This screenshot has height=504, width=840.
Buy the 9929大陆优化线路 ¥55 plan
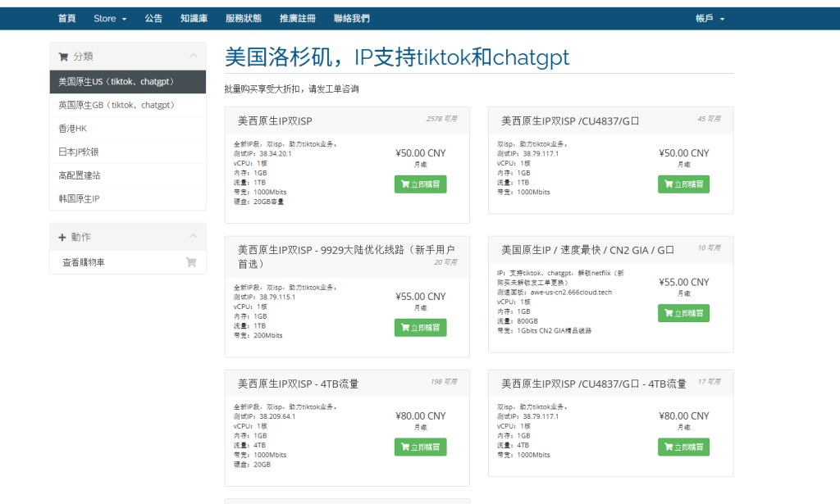(x=421, y=328)
